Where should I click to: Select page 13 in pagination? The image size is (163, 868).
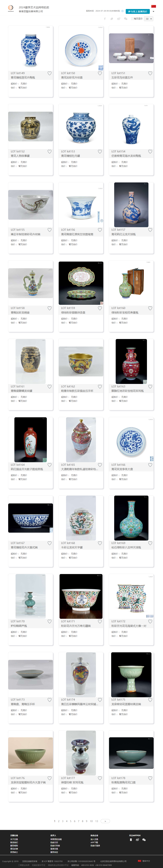coord(96,821)
